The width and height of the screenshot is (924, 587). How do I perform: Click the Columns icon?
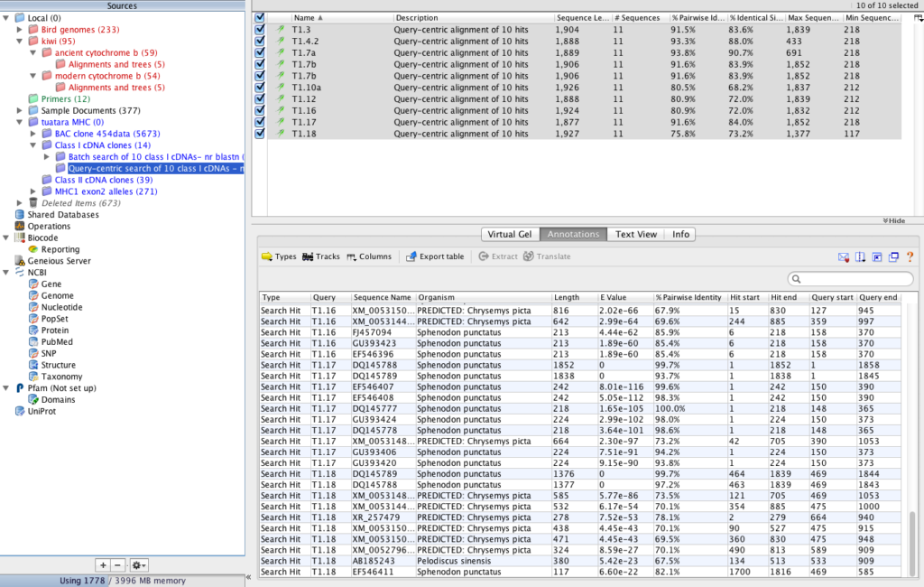click(x=368, y=256)
